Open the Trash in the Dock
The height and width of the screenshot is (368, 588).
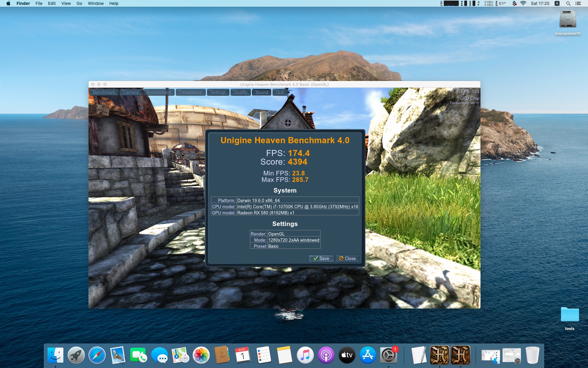[532, 355]
